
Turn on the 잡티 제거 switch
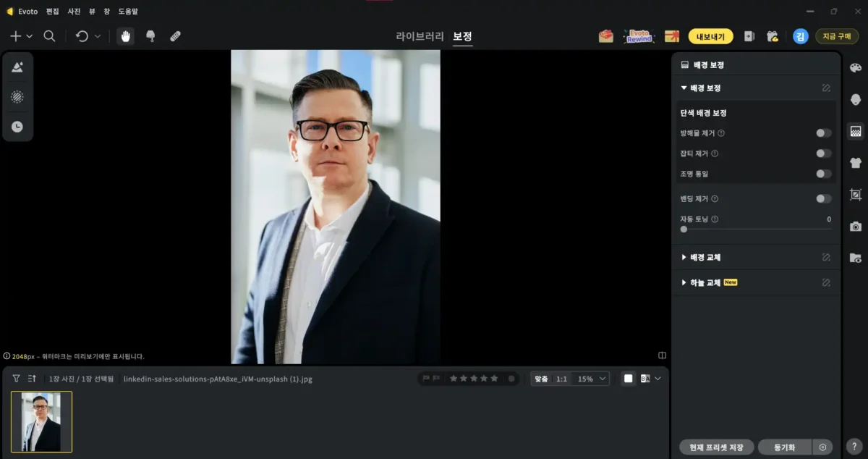[x=824, y=153]
